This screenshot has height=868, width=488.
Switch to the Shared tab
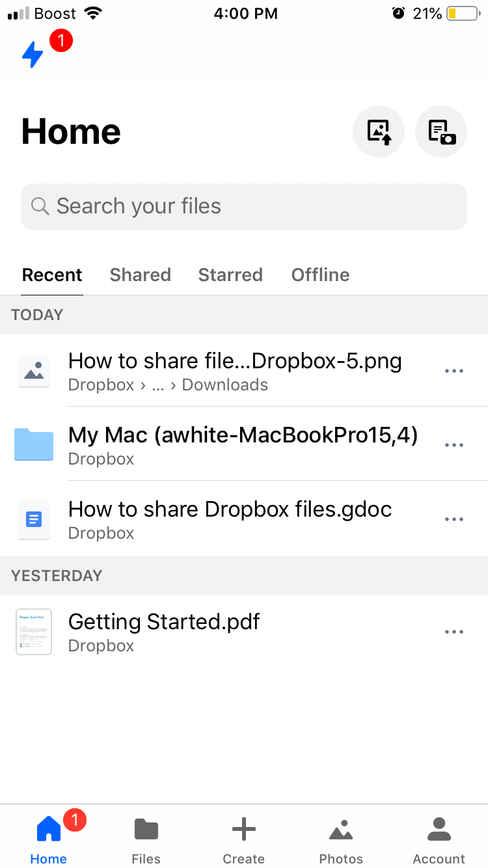pos(140,275)
